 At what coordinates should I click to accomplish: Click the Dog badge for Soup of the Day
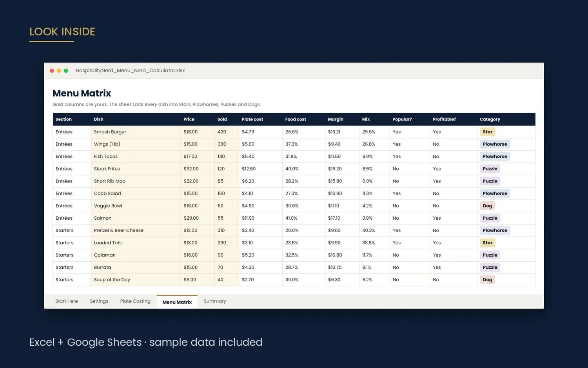point(487,280)
